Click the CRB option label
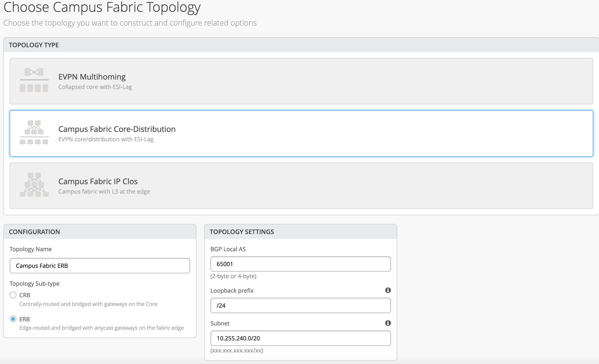The width and height of the screenshot is (599, 364). 25,295
